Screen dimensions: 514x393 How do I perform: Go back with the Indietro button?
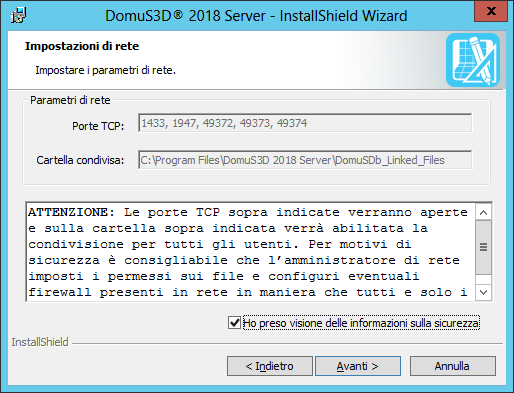coord(270,366)
